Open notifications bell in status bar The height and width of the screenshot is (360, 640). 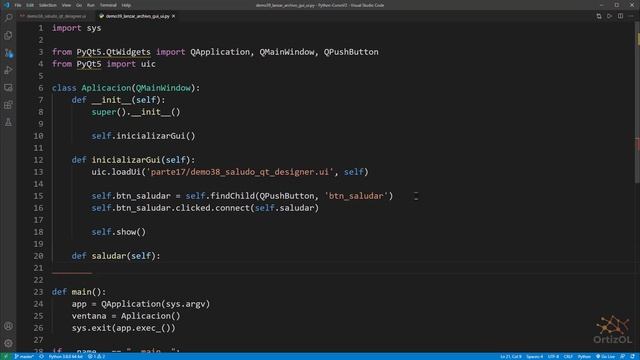[632, 356]
